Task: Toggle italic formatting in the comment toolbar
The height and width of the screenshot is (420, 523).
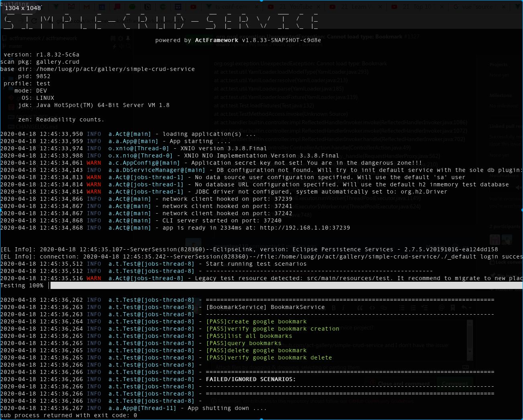Action: [x=343, y=307]
